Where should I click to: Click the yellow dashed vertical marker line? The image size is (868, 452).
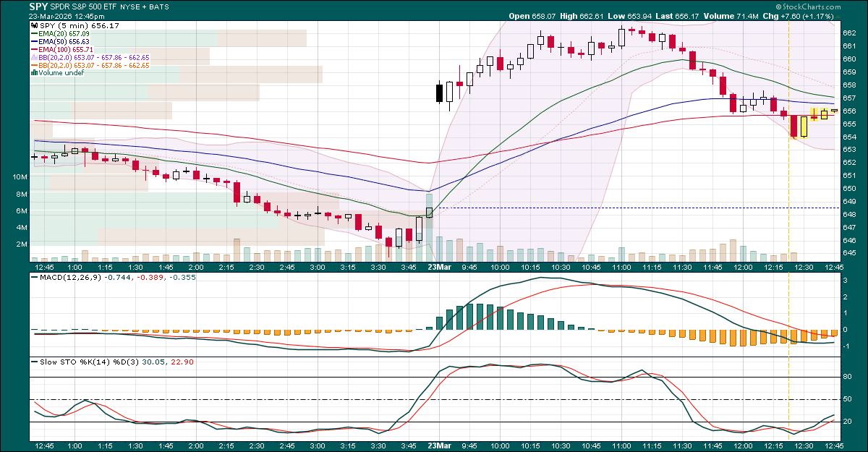[788, 231]
